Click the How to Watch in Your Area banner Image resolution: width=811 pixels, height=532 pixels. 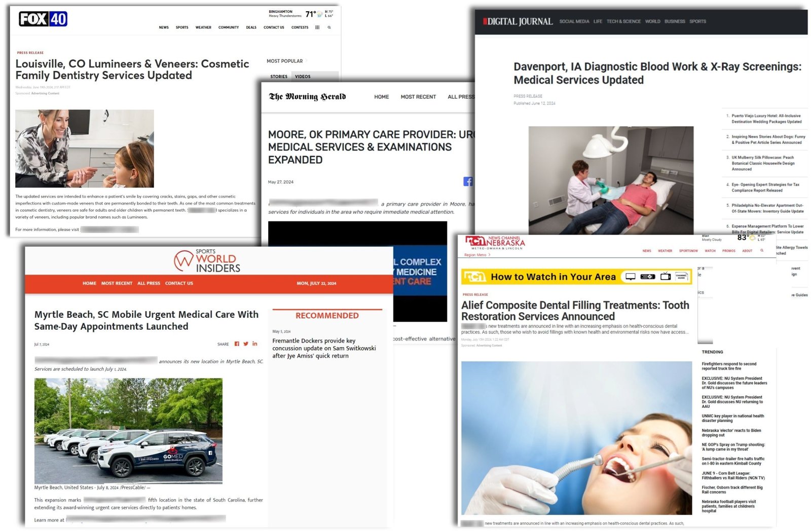(x=576, y=277)
